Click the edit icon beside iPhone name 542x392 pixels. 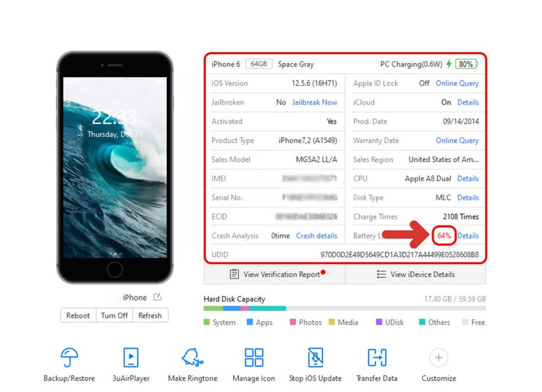157,297
